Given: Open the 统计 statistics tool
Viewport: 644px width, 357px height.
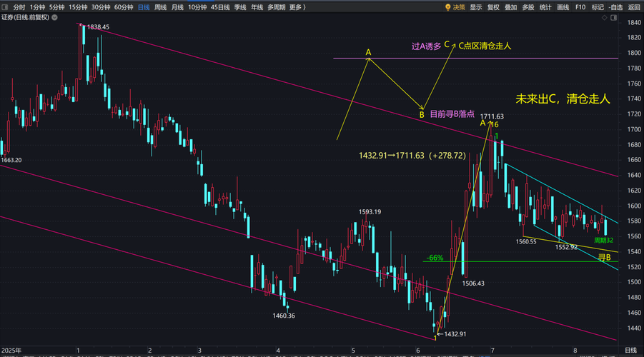Looking at the screenshot, I should point(545,7).
